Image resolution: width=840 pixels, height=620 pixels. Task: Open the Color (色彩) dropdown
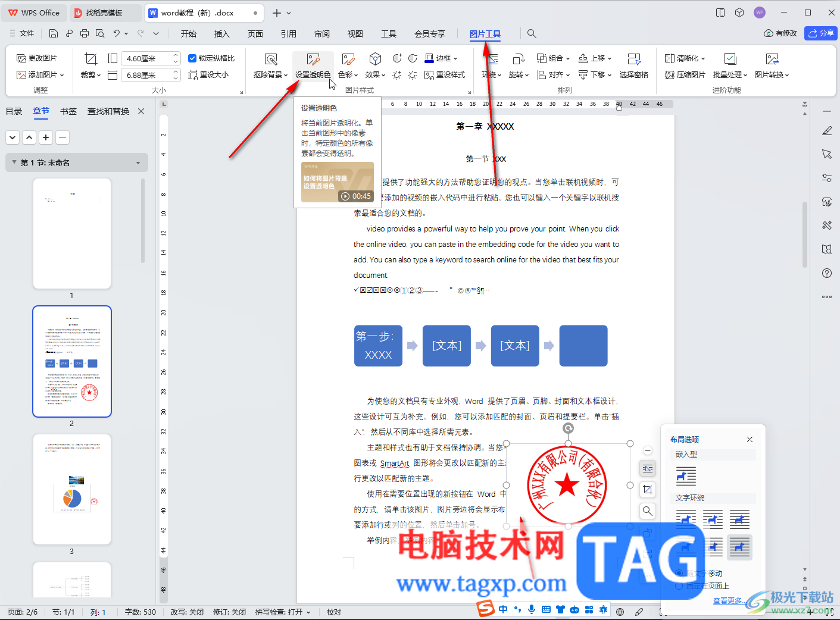348,75
